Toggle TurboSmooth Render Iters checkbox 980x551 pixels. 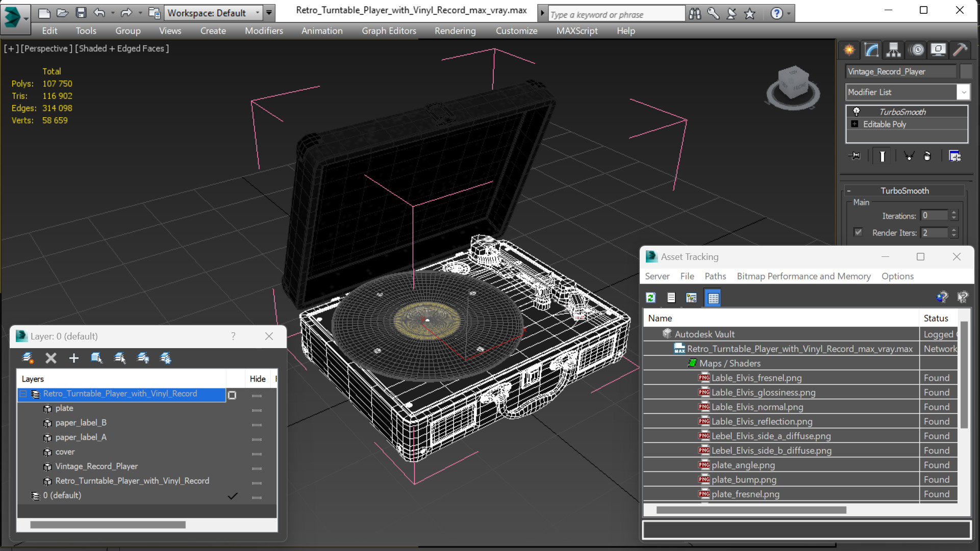coord(858,232)
